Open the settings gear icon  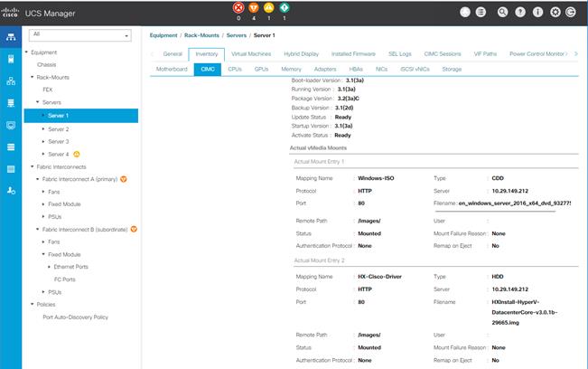(555, 13)
